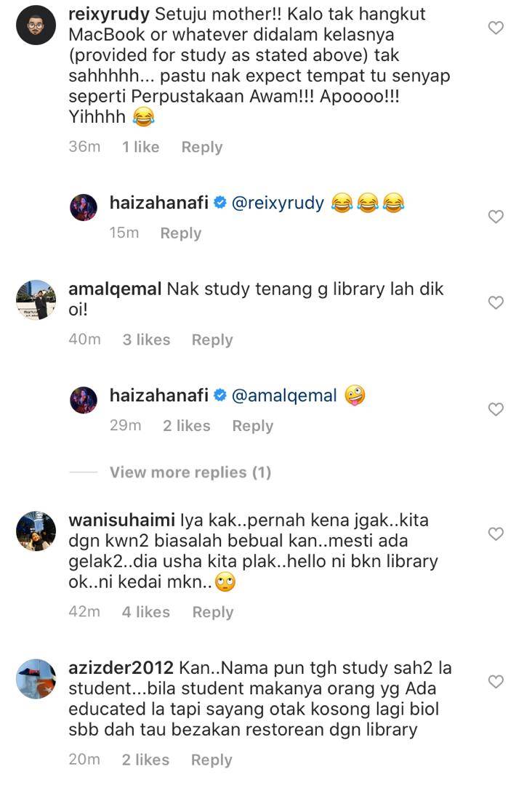Image resolution: width=532 pixels, height=785 pixels.
Task: Reply to amalqemal's comment
Action: 212,340
